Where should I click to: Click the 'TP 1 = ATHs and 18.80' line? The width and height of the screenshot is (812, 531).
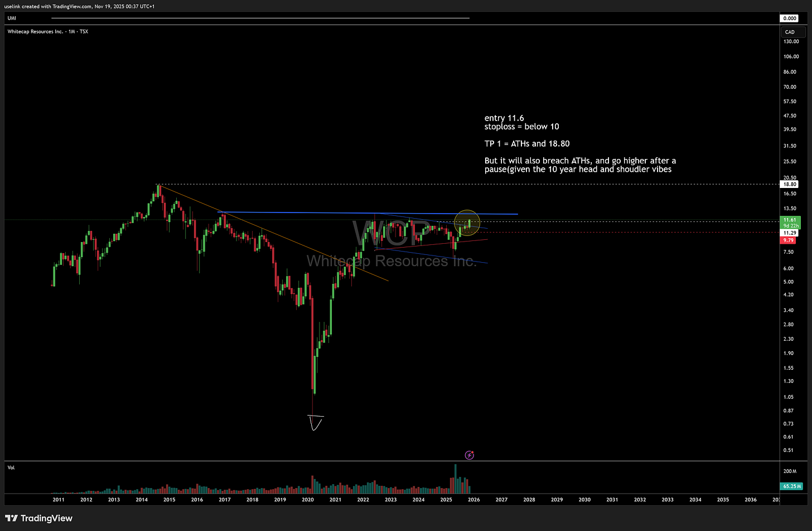click(527, 144)
